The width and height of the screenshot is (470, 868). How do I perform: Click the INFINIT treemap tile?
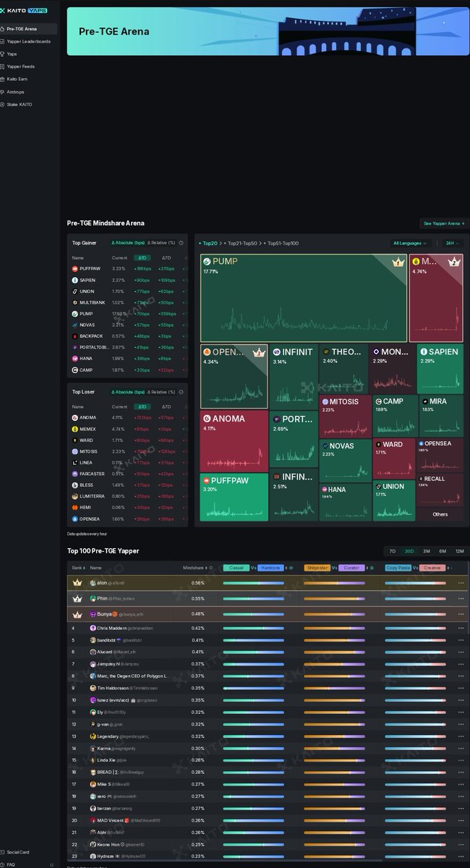(294, 376)
